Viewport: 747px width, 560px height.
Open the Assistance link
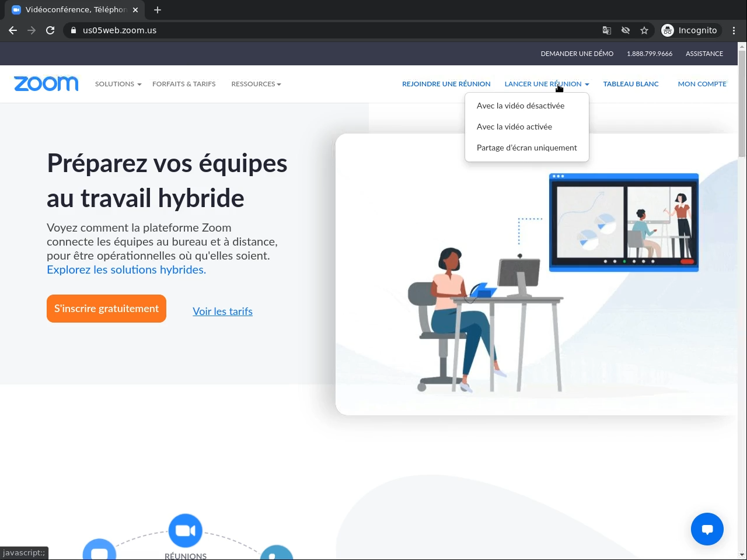(x=704, y=54)
